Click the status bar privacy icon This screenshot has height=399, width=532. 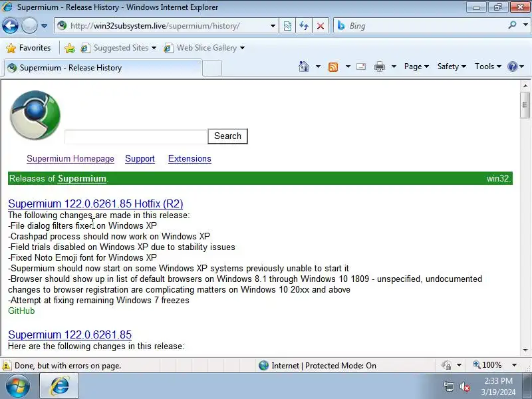point(446,365)
